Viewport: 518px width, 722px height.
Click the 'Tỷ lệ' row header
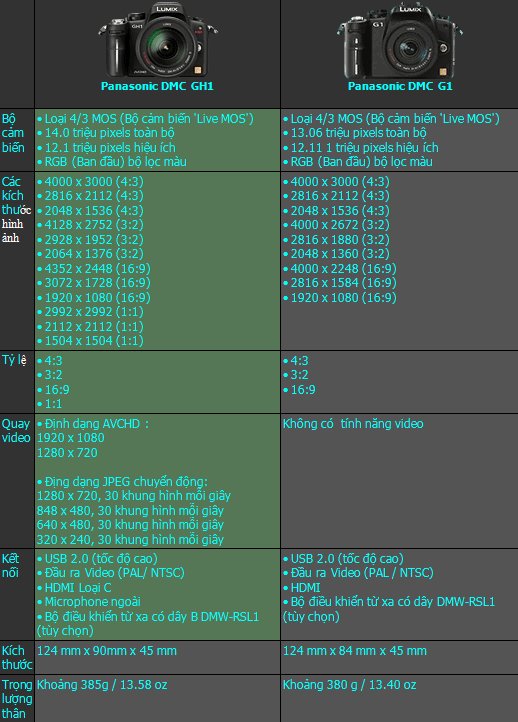(14, 360)
